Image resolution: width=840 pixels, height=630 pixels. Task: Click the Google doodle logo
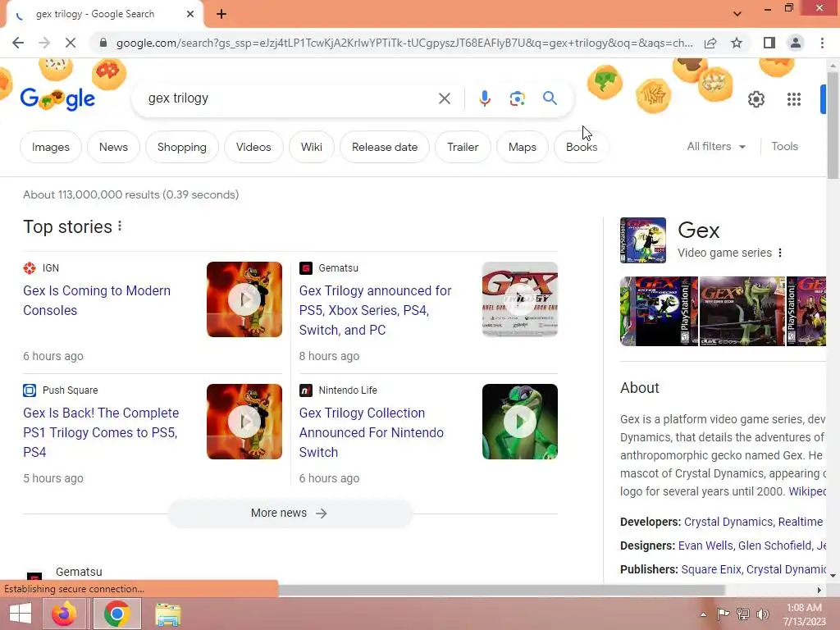pos(57,98)
